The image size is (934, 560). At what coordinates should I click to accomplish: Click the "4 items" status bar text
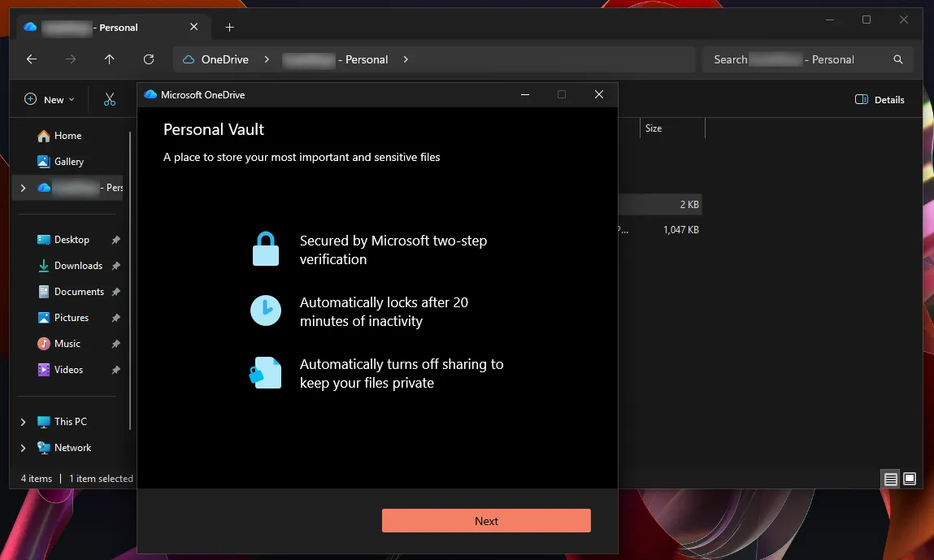pyautogui.click(x=37, y=479)
